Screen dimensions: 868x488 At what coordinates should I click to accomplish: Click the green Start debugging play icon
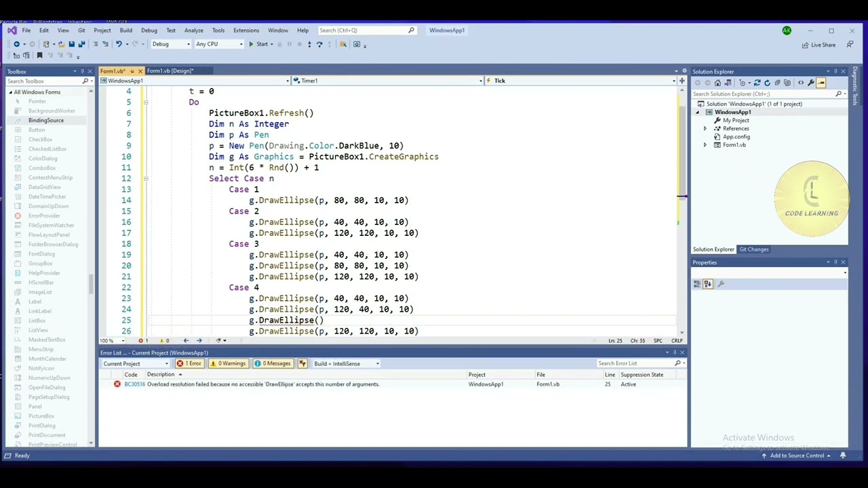tap(251, 44)
